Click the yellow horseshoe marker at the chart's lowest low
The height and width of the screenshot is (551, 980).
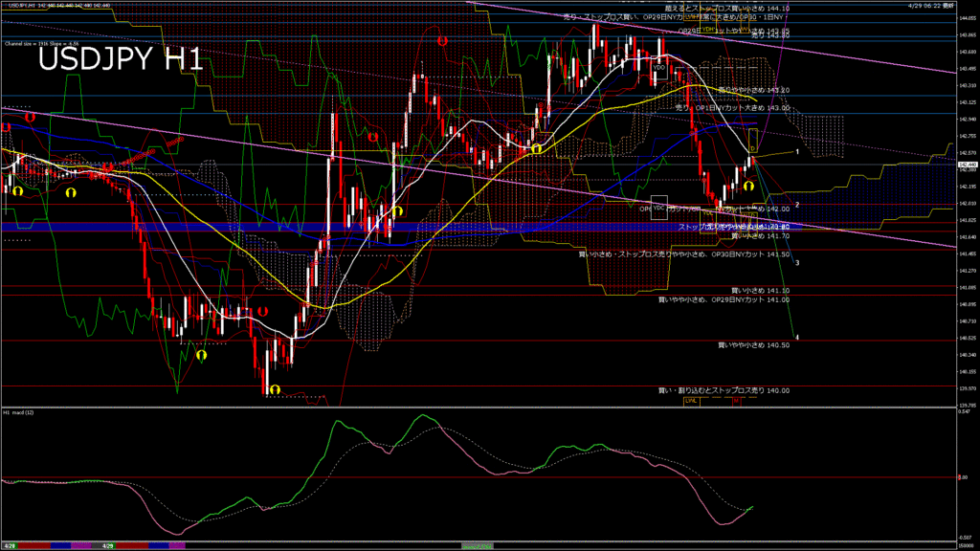[275, 389]
